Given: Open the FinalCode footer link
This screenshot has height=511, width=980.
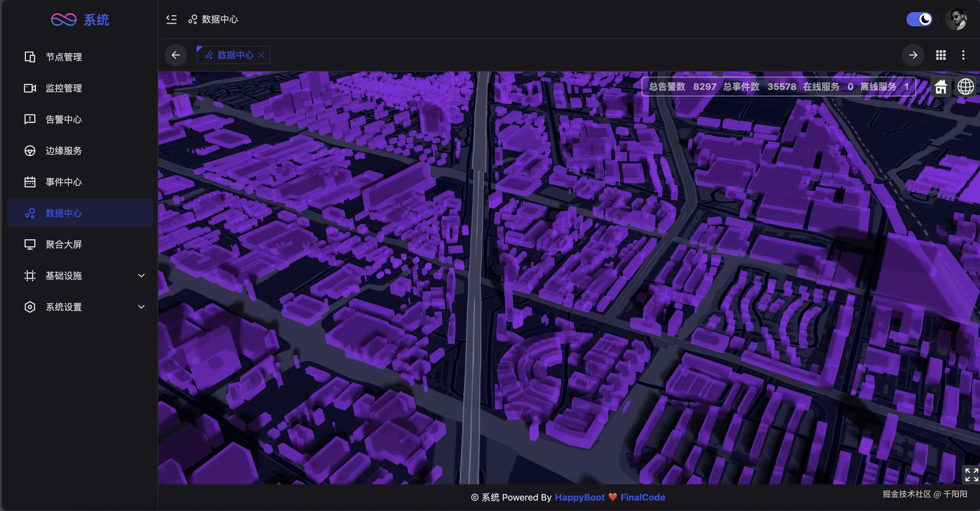Looking at the screenshot, I should click(643, 497).
